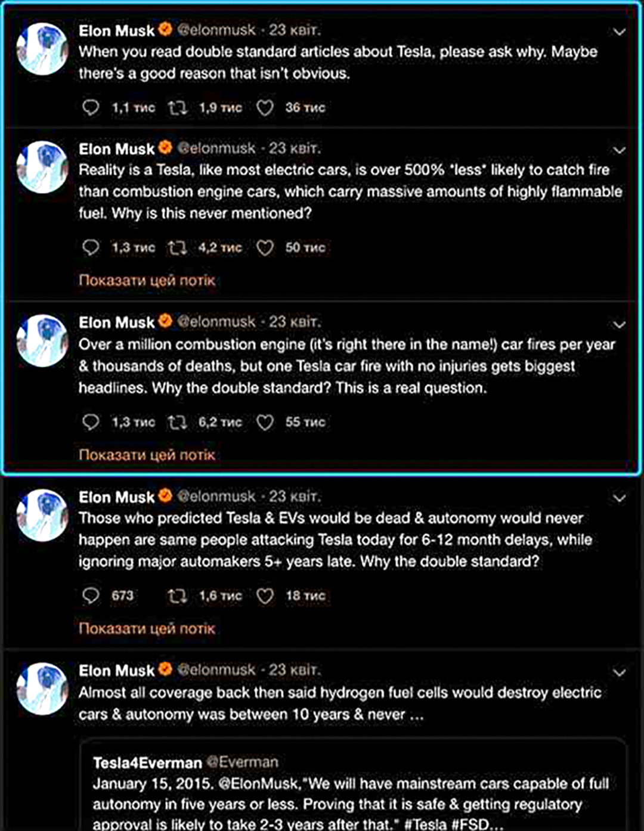This screenshot has height=831, width=644.
Task: Show thread under the '500% less likely' tweet
Action: tap(147, 280)
